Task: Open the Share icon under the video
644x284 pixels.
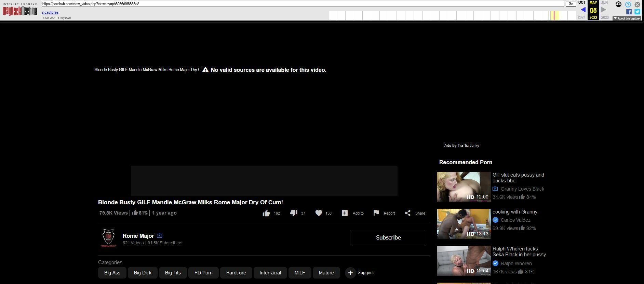Action: [407, 213]
